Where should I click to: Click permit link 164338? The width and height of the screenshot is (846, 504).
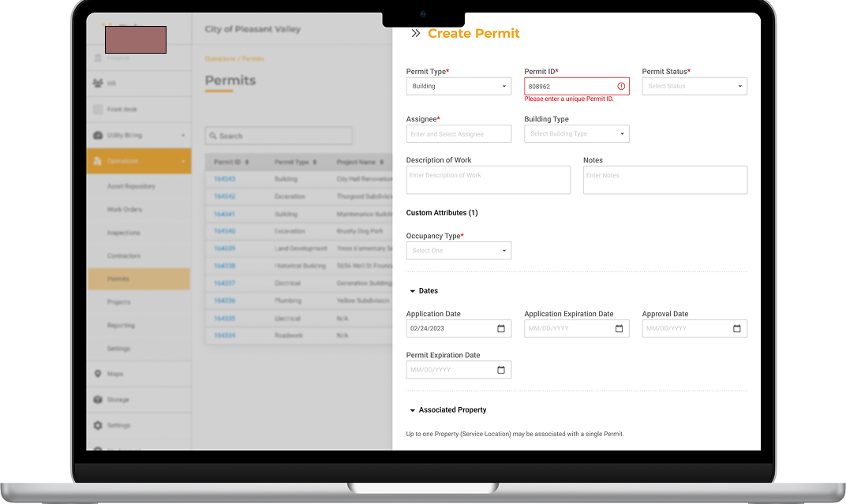224,266
